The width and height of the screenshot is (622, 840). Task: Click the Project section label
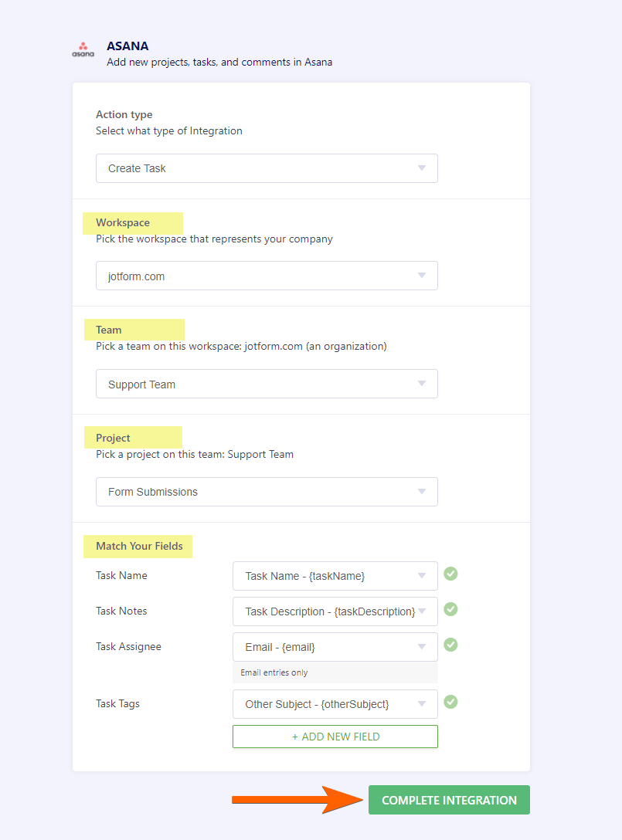[113, 438]
